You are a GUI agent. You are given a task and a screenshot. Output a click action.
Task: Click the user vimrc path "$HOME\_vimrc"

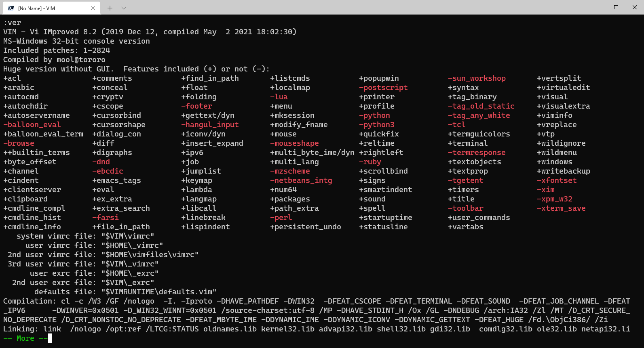click(132, 245)
